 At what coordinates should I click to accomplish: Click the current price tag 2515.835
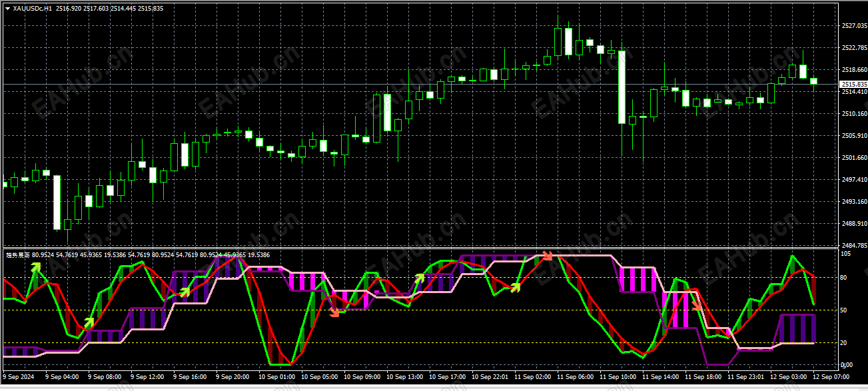point(854,84)
